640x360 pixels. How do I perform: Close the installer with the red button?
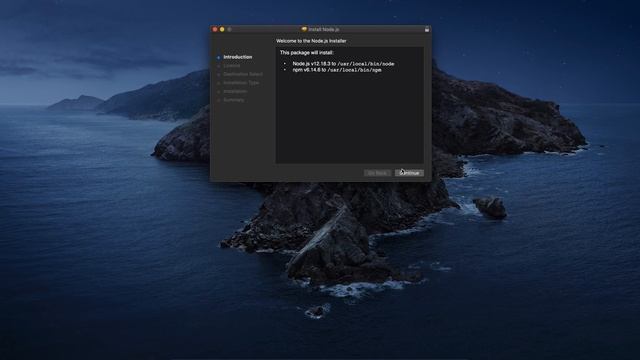coord(215,29)
